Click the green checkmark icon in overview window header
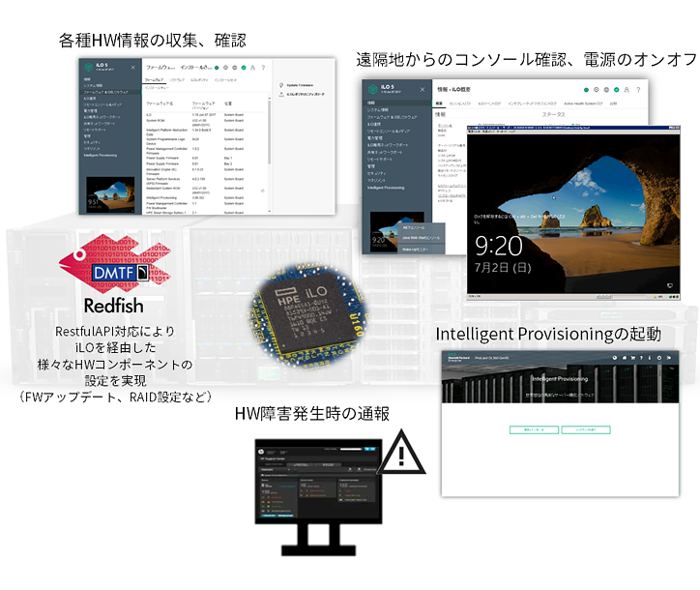 click(x=617, y=90)
